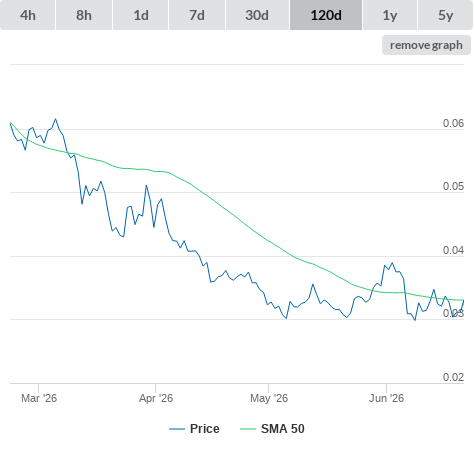Toggle the Price series legend label
This screenshot has width=474, height=455.
click(x=205, y=429)
